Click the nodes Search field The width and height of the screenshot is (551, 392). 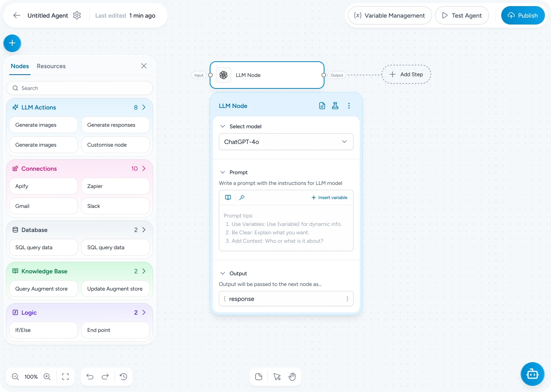point(80,88)
